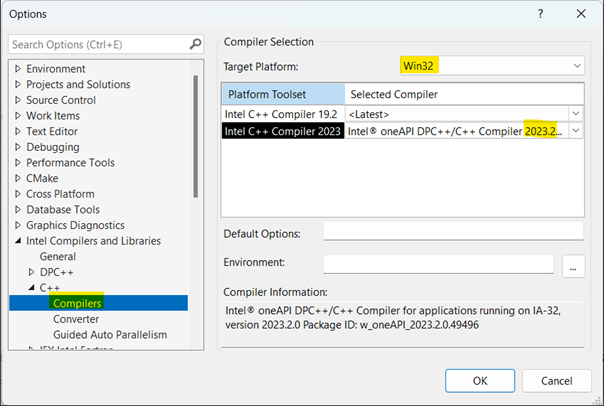Click the search magnifier icon
The image size is (604, 406).
[196, 45]
